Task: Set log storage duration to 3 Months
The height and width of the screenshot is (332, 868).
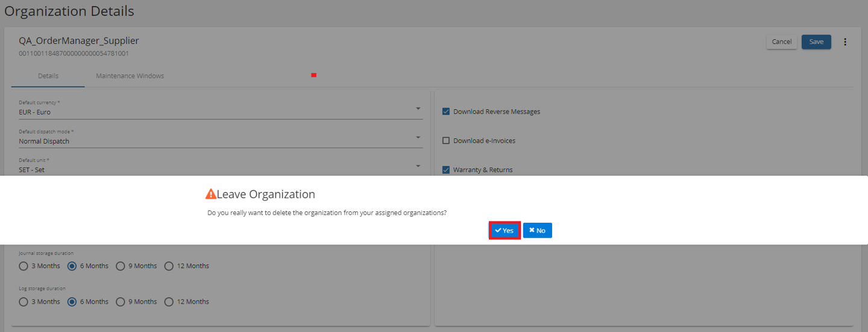Action: 24,302
